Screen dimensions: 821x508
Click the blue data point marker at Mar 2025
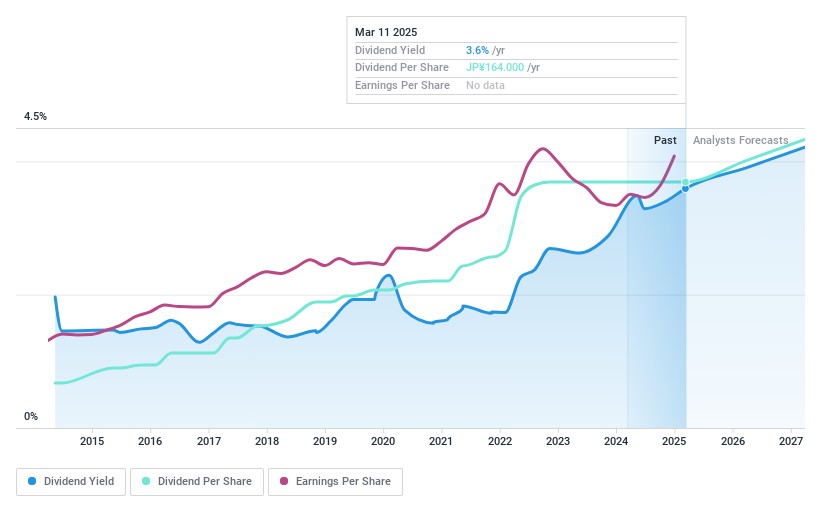tap(686, 188)
